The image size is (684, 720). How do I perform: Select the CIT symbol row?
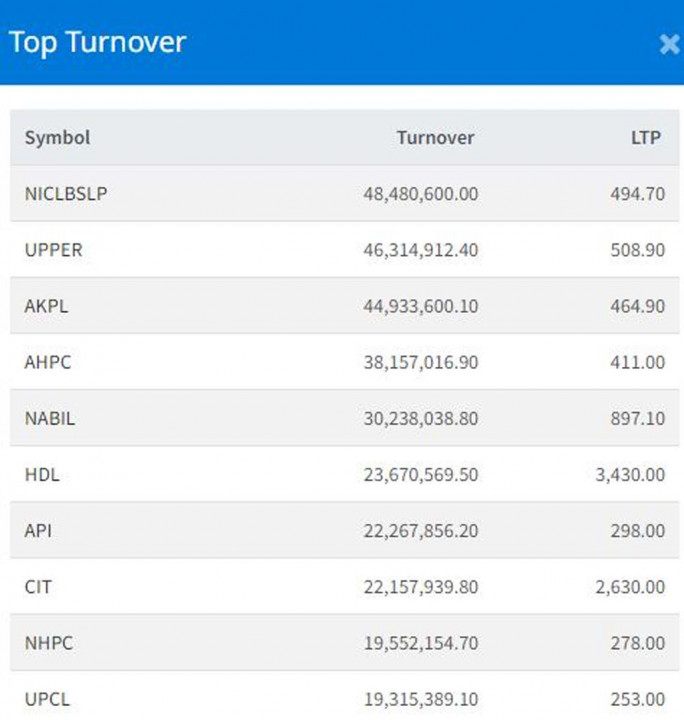pos(38,587)
